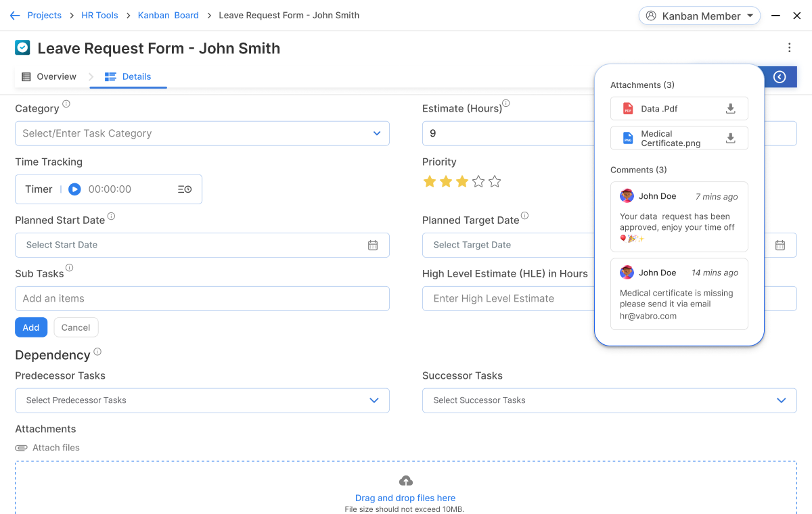Expand the Predecessor Tasks dropdown

[374, 400]
